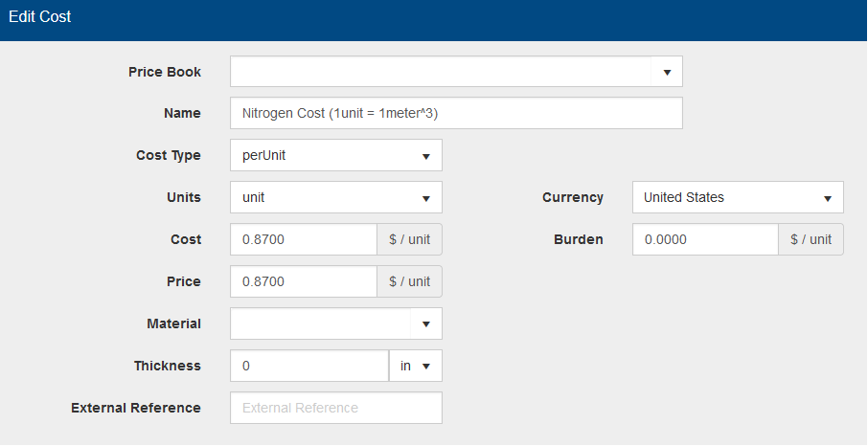Viewport: 868px width, 446px height.
Task: Expand the Cost Type perUnit dropdown
Action: [336, 155]
